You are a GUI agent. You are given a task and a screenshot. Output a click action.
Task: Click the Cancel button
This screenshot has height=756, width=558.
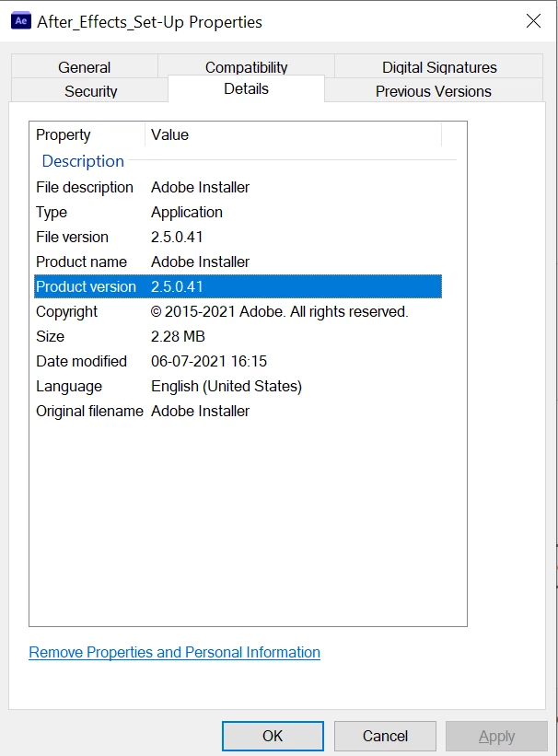pos(385,736)
